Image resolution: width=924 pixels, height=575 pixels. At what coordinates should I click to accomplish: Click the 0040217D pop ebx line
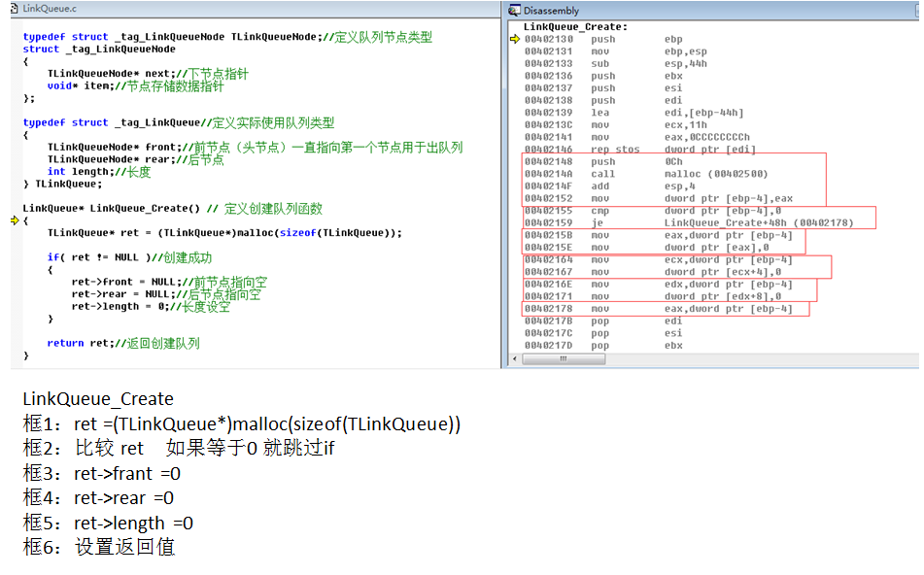[603, 346]
